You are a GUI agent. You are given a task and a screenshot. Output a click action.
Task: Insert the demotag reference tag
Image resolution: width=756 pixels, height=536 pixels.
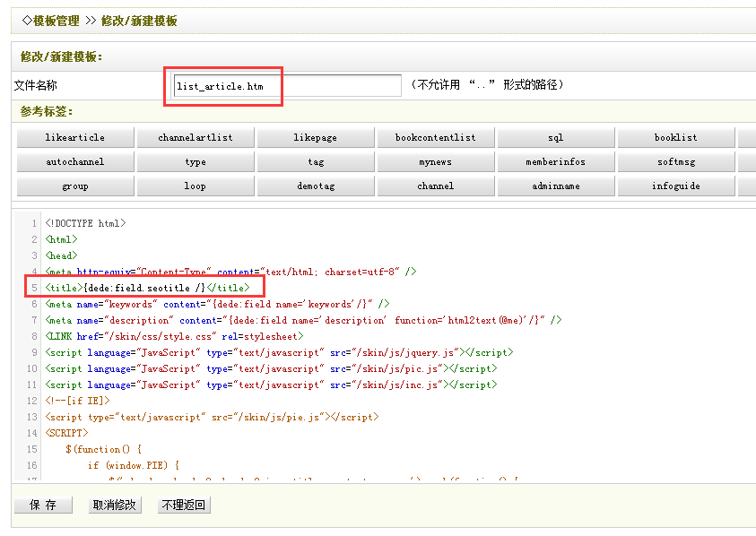316,186
